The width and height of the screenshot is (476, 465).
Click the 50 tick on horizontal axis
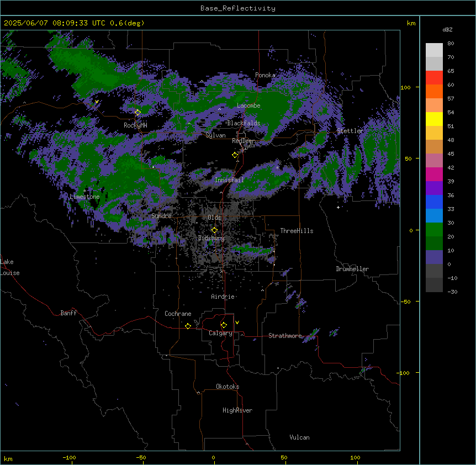[x=284, y=457]
